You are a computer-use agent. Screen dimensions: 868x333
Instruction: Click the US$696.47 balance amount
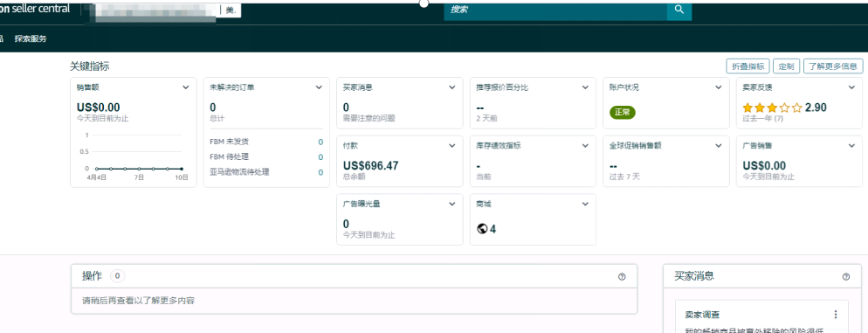click(371, 165)
